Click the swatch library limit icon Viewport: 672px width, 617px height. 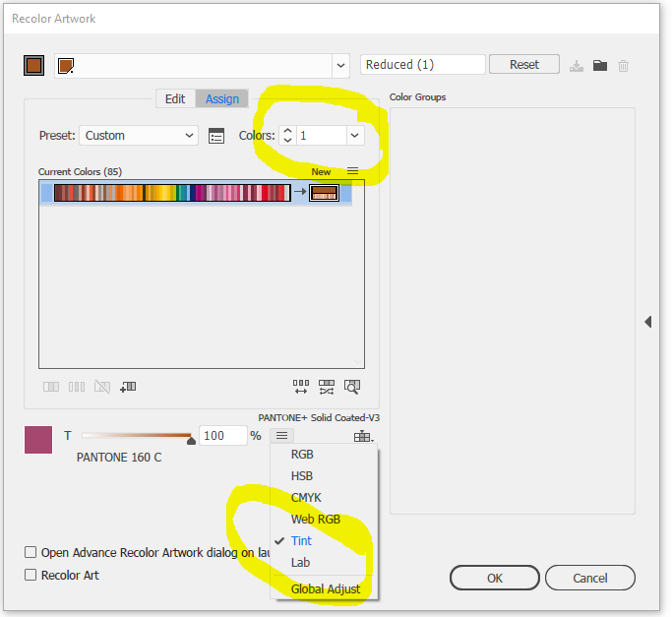[x=363, y=436]
